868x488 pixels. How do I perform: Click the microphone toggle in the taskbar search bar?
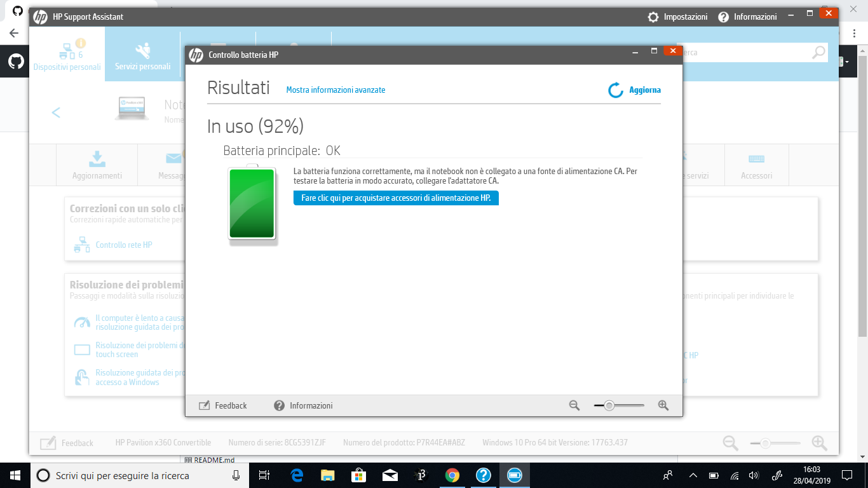tap(236, 475)
